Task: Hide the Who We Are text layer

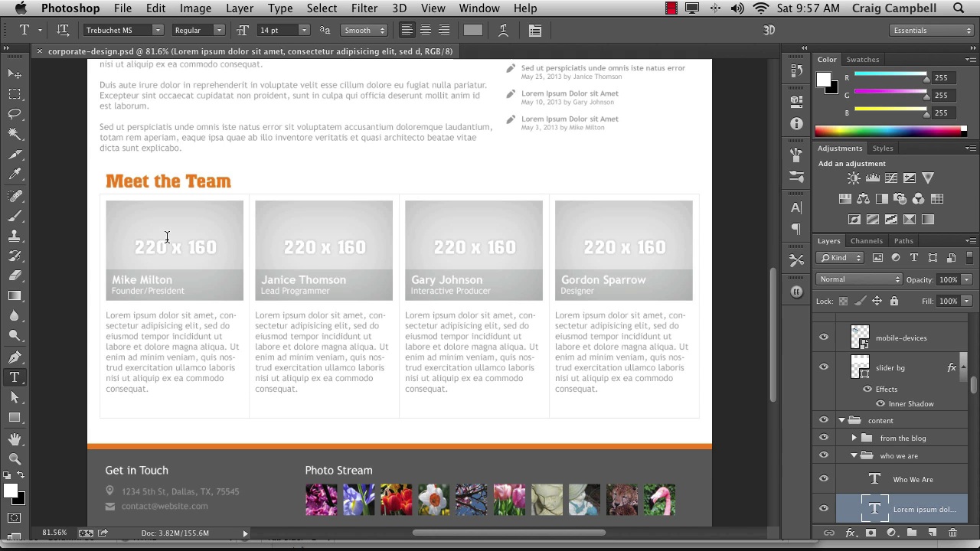Action: (x=824, y=479)
